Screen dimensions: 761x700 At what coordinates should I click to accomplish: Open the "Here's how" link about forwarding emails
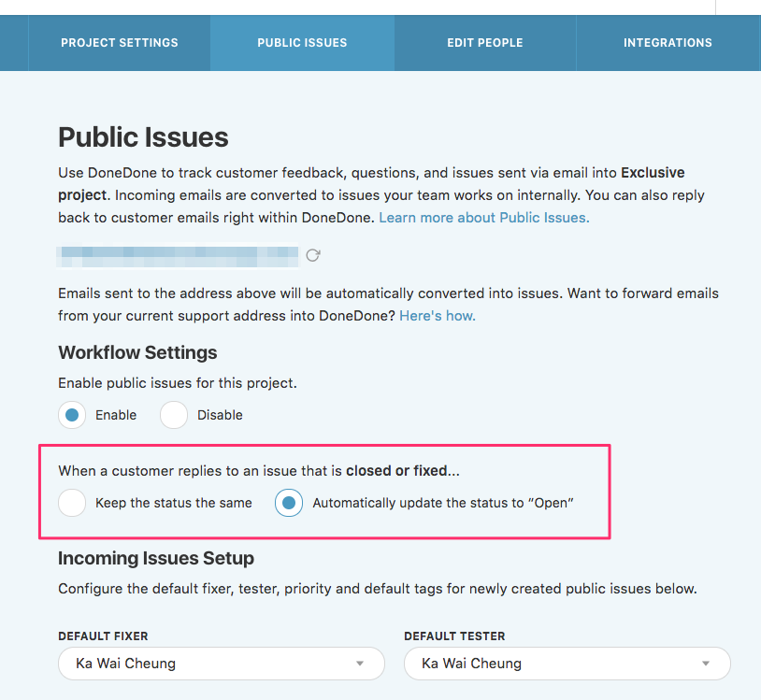(437, 316)
